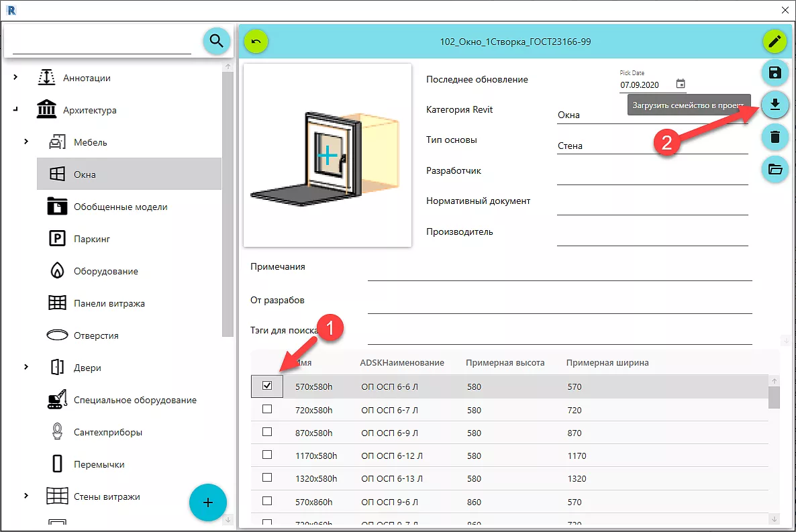The width and height of the screenshot is (796, 532).
Task: Expand the Аннотации tree node
Action: (x=15, y=78)
